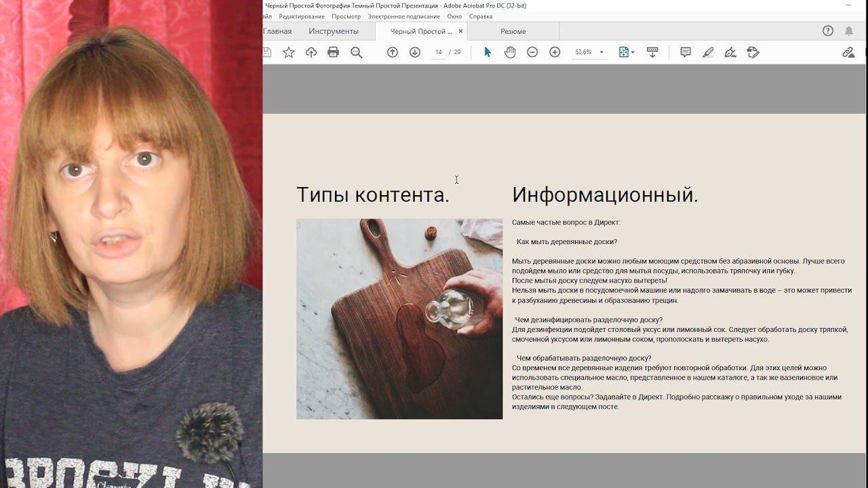Switch to the Резюме document tab
The height and width of the screenshot is (488, 868).
coord(513,31)
